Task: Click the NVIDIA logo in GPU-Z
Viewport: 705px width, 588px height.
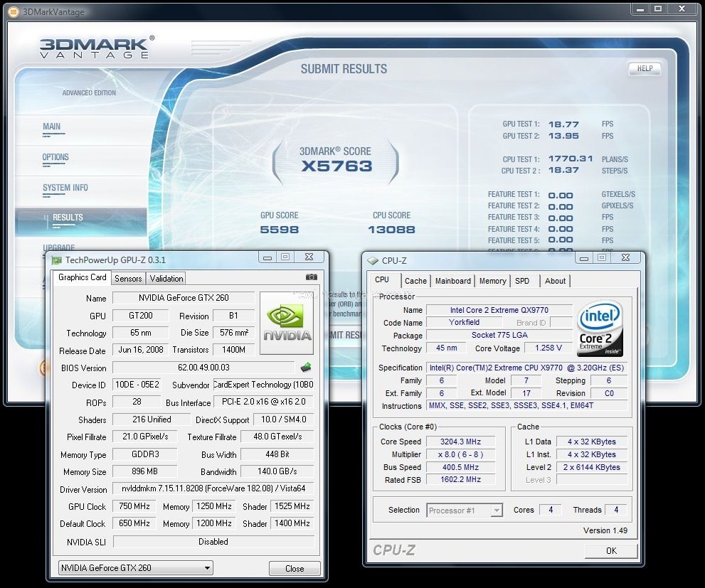Action: point(287,323)
